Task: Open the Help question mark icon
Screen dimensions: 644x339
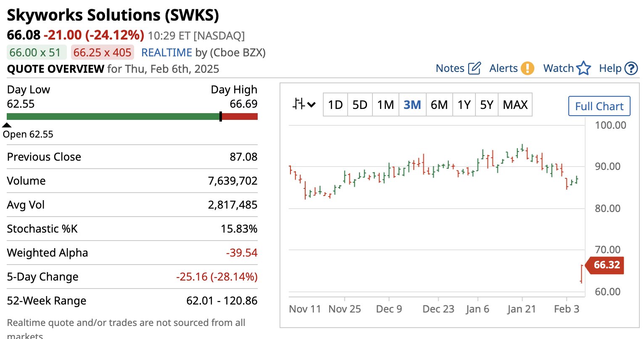Action: coord(631,68)
